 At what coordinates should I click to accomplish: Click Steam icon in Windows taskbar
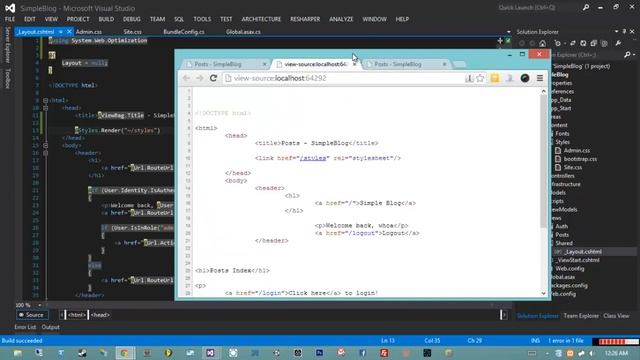(x=82, y=353)
